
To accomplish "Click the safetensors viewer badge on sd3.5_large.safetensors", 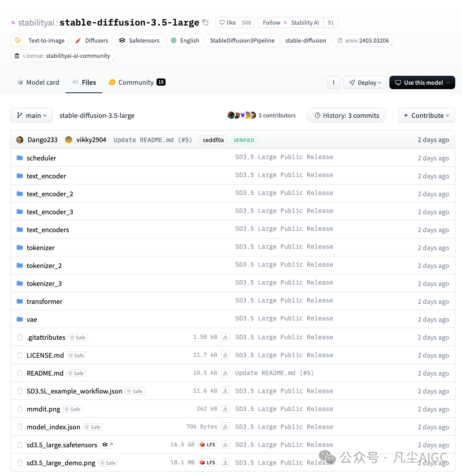I will (x=108, y=445).
